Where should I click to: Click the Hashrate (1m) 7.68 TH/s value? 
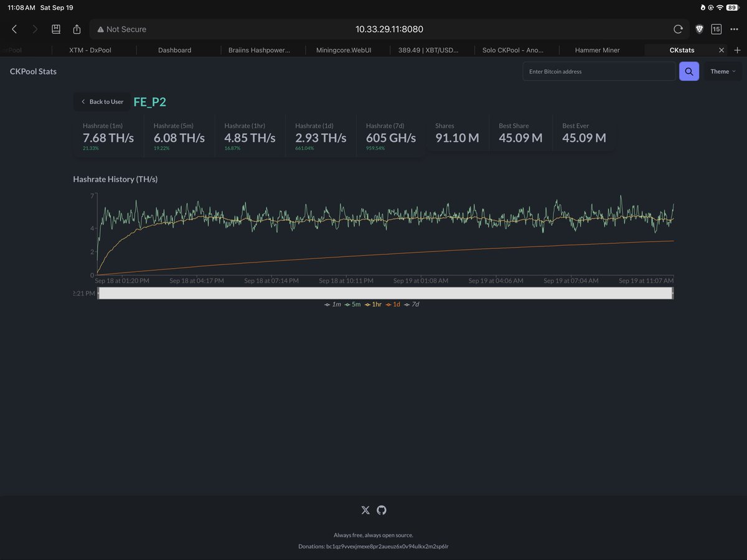tap(108, 138)
